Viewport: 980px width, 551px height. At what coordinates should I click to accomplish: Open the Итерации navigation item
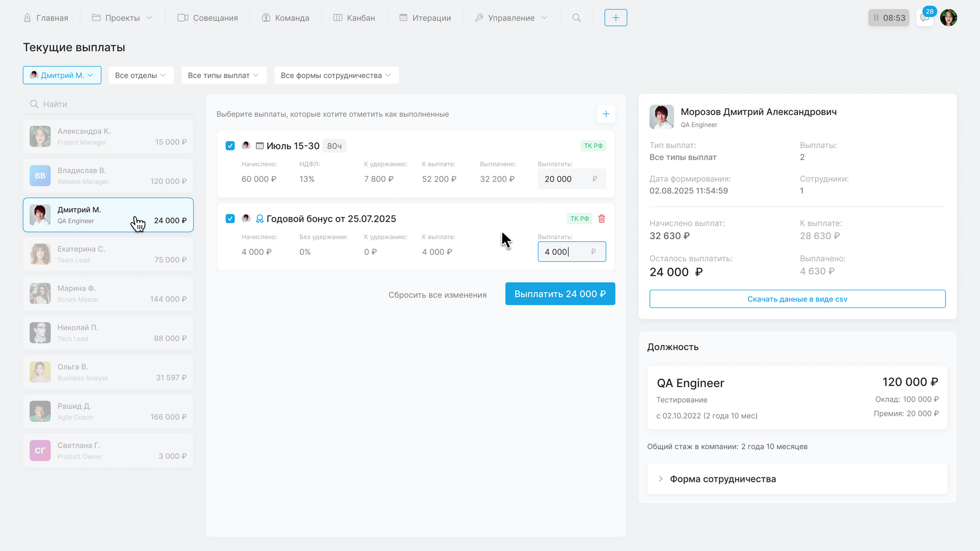(425, 17)
